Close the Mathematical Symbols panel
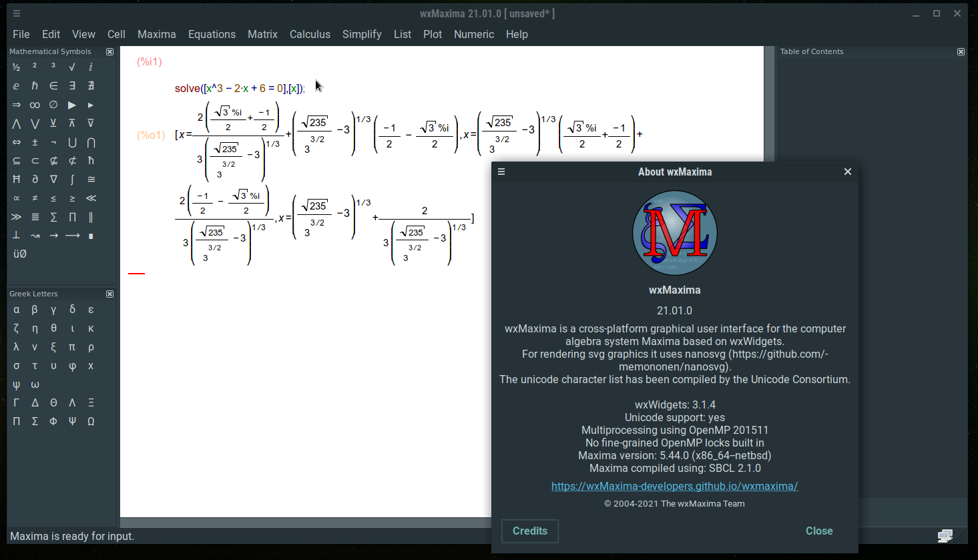Screen dimensions: 978x560 pyautogui.click(x=110, y=51)
